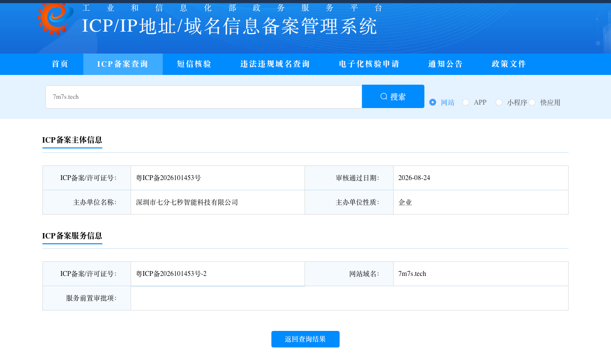Image resolution: width=611 pixels, height=364 pixels.
Task: Select service license 粤ICP备2026101453号-2
Action: point(171,274)
